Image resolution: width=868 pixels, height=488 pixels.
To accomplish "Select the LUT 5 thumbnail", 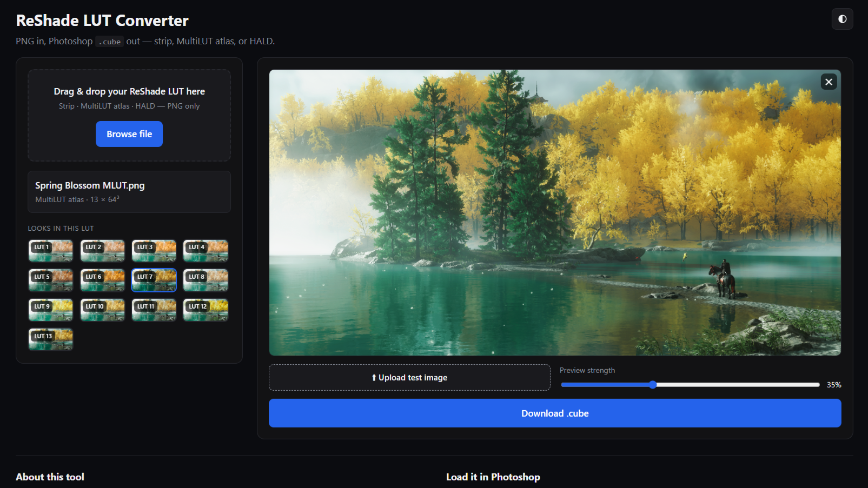I will coord(51,280).
